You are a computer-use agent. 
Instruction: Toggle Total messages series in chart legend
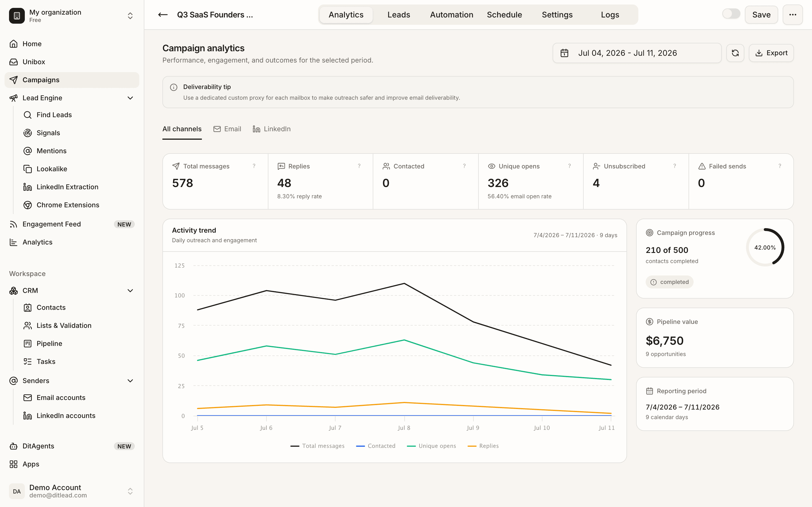[x=317, y=446]
